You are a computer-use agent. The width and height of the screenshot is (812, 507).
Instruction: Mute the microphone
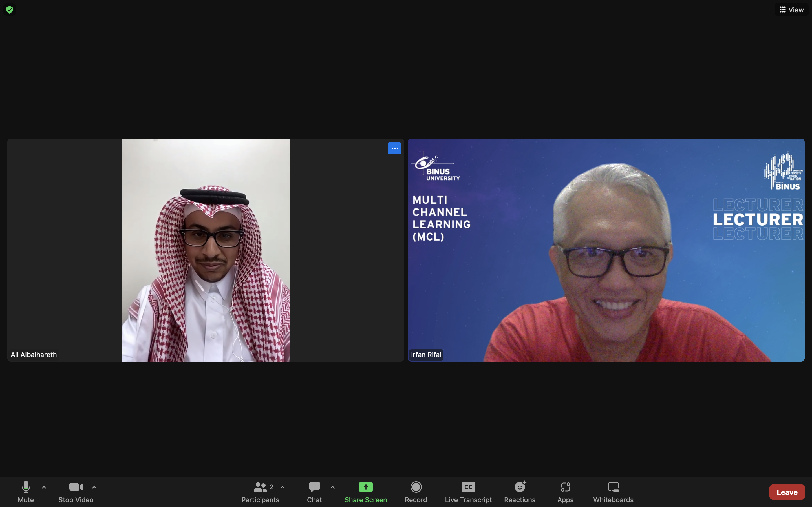25,492
